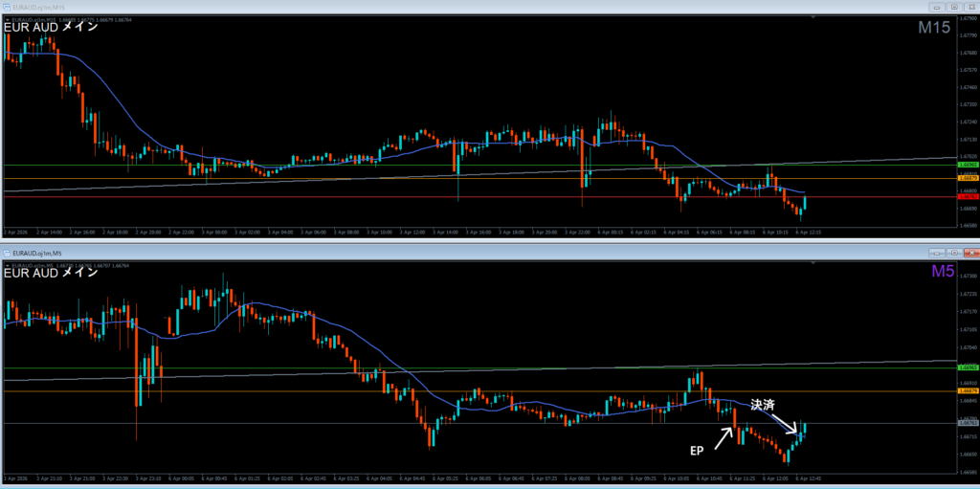The image size is (980, 489).
Task: Click the M15 chart window title icon
Action: point(6,7)
